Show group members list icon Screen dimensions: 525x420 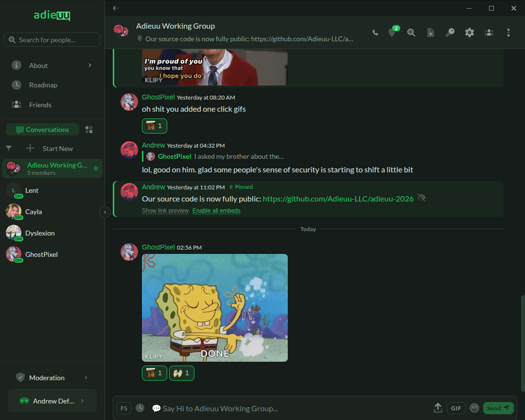(x=489, y=33)
